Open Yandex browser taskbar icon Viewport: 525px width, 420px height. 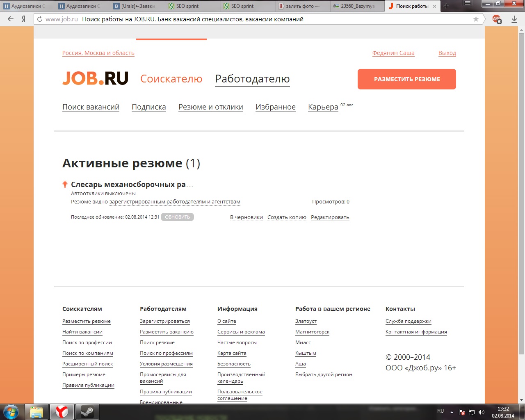click(x=62, y=412)
